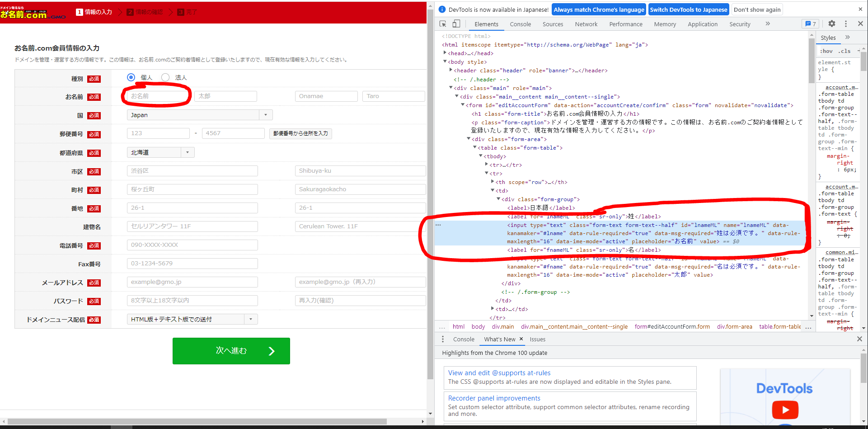Expand the th scope row node
Image resolution: width=868 pixels, height=429 pixels.
pos(493,182)
